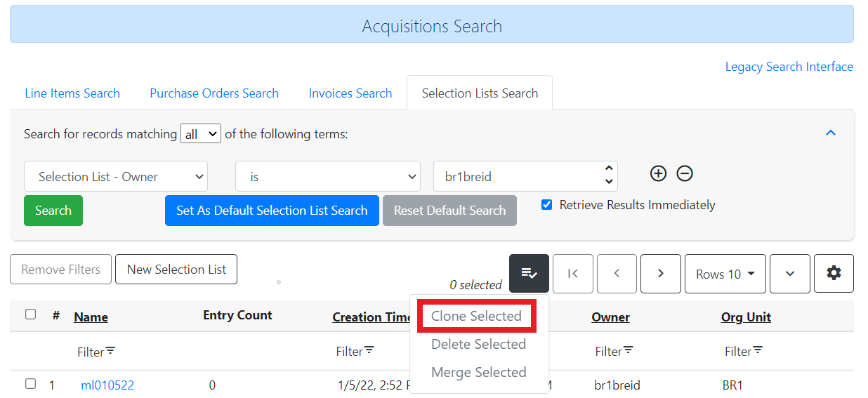Image resolution: width=868 pixels, height=398 pixels.
Task: Click the BR1 org unit cell
Action: tap(732, 385)
